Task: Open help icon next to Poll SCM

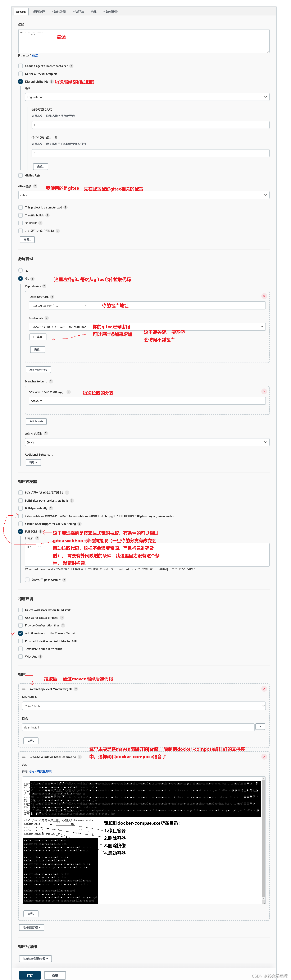Action: coord(40,532)
